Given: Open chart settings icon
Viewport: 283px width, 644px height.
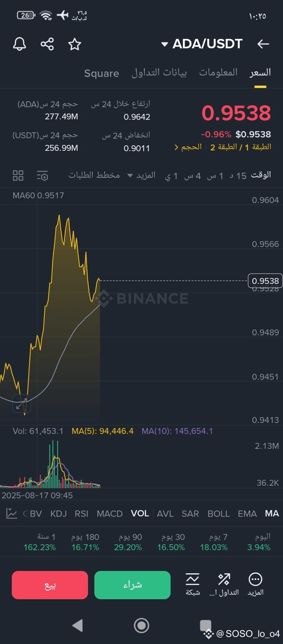Looking at the screenshot, I should [x=42, y=176].
